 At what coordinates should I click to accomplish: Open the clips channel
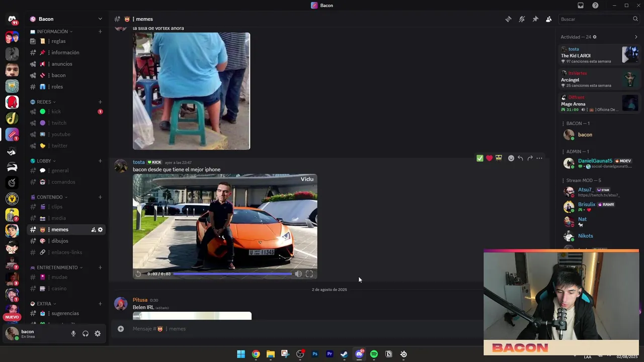point(66,207)
